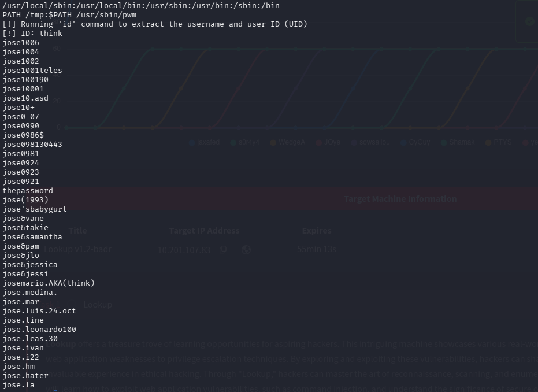Click the Lookup room heading
538x392 pixels.
(x=98, y=304)
